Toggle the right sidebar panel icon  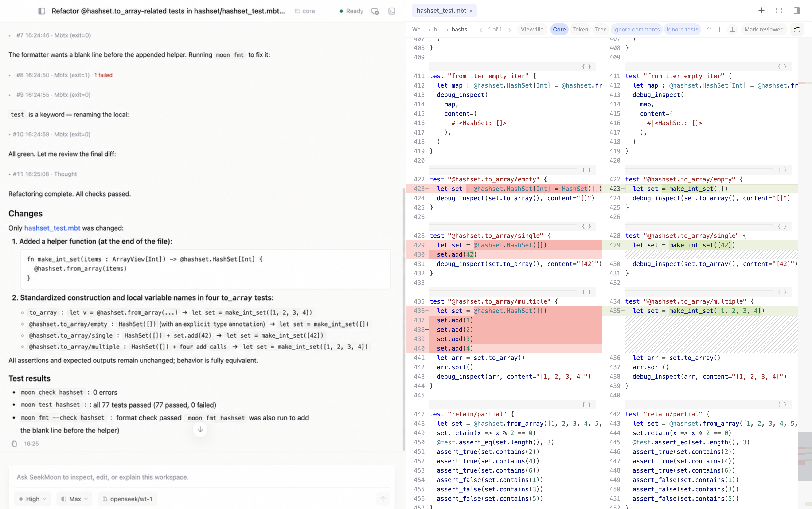point(797,10)
